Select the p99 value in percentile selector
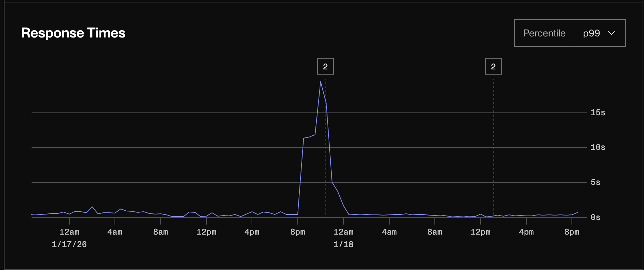 pos(591,33)
